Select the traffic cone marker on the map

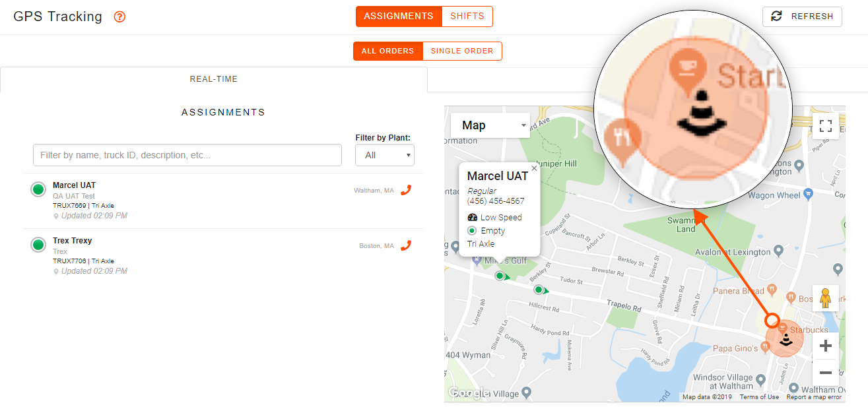[785, 340]
